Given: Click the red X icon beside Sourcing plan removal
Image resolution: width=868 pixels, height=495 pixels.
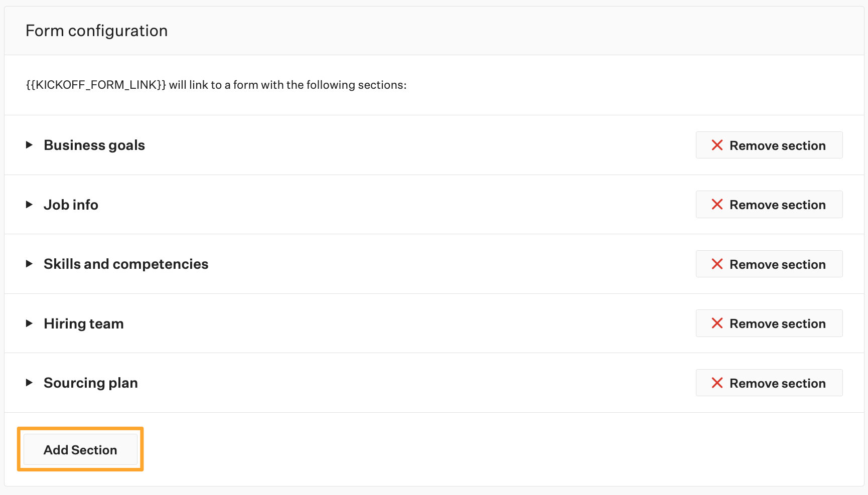Looking at the screenshot, I should pos(717,383).
